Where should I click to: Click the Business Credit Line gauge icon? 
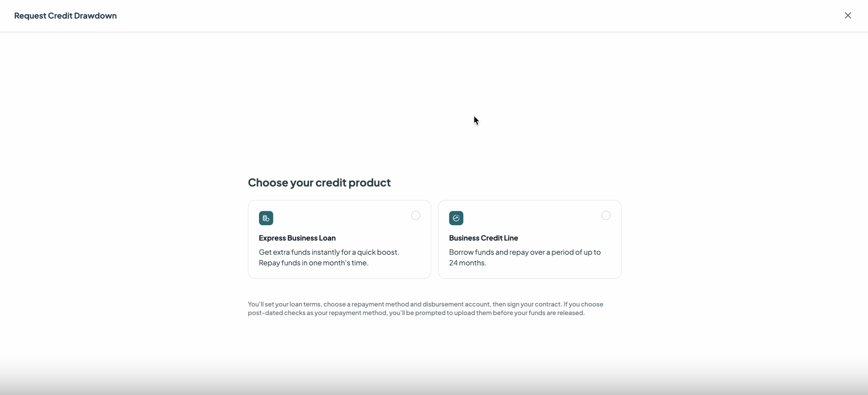[456, 218]
